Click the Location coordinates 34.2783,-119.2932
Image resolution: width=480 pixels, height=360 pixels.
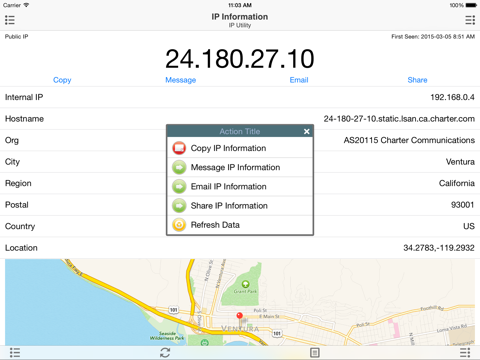(439, 248)
